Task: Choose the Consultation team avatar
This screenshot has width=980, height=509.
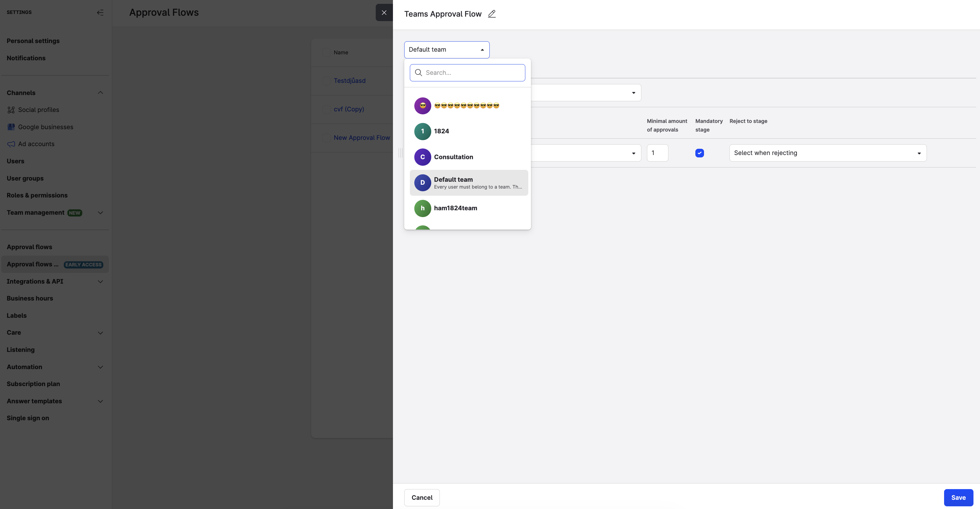Action: (x=422, y=157)
